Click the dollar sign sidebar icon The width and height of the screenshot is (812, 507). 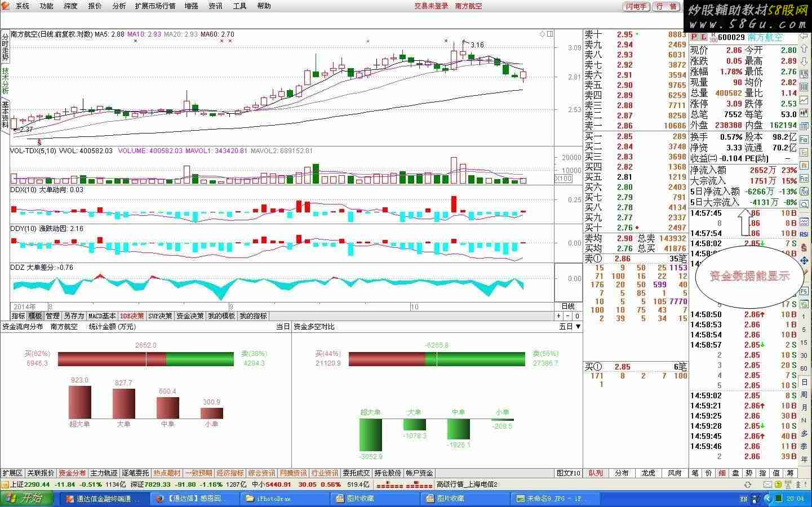click(805, 248)
